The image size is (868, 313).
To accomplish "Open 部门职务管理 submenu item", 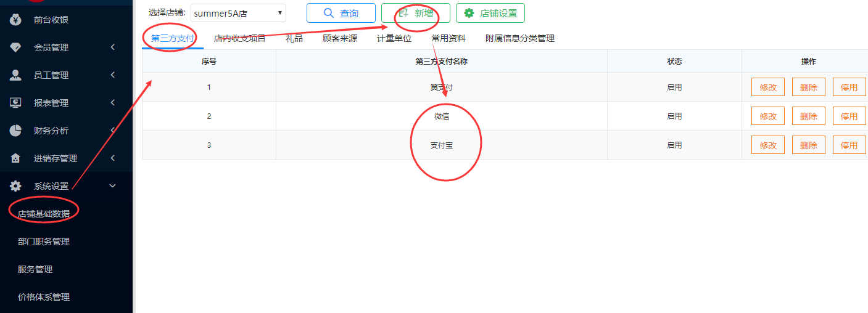I will tap(44, 242).
